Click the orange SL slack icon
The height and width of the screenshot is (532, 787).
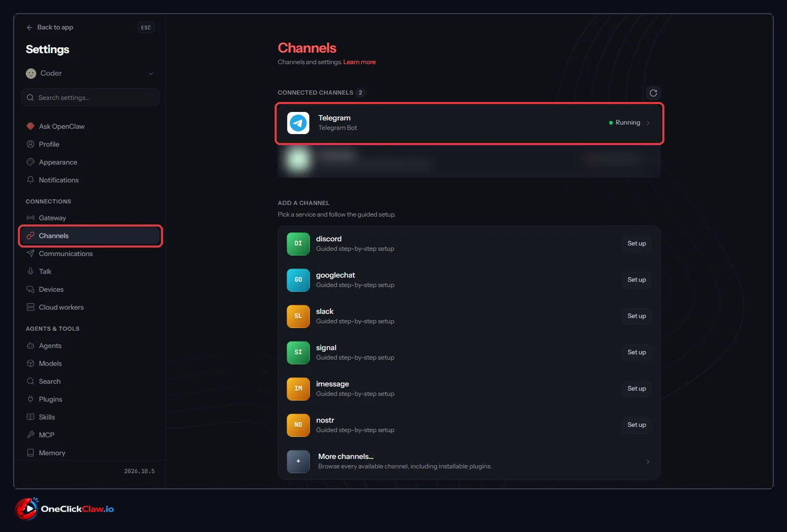click(x=298, y=316)
